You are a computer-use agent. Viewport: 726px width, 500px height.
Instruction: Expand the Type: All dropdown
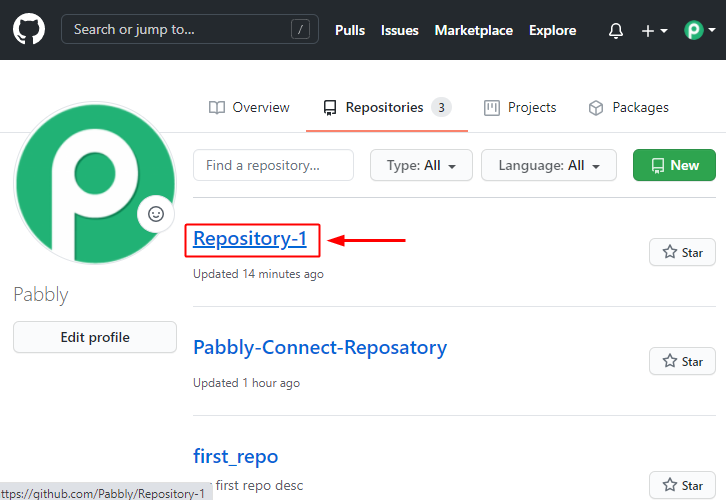(421, 165)
